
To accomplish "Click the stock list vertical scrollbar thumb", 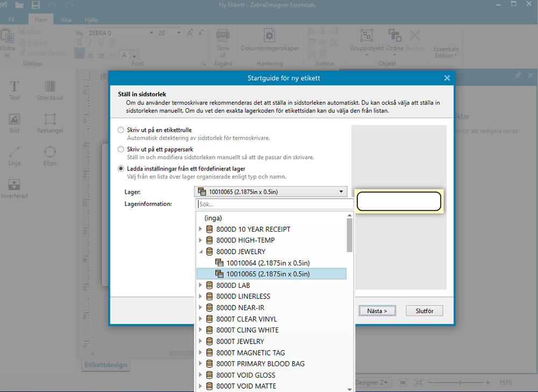I will [349, 236].
